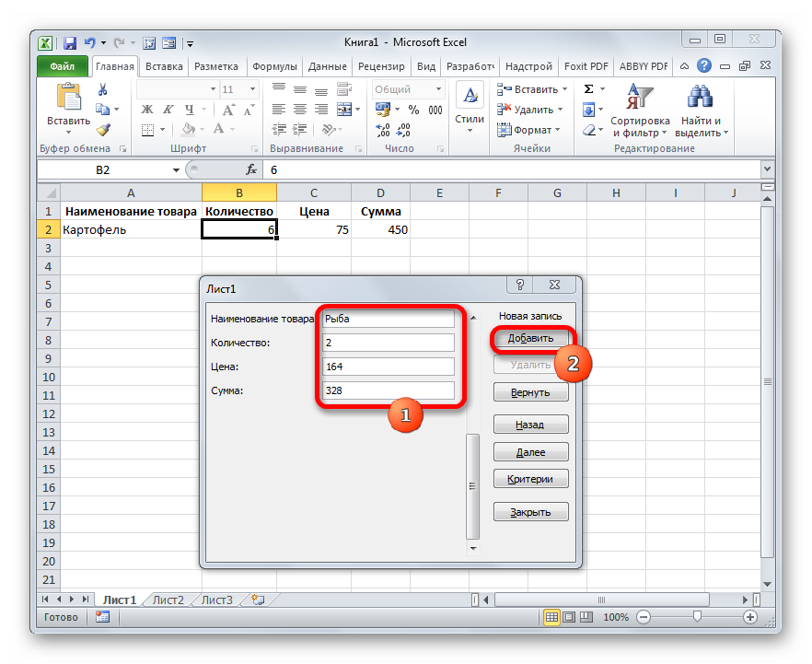The width and height of the screenshot is (812, 664).
Task: Click the Format Painter brush icon
Action: pyautogui.click(x=103, y=130)
